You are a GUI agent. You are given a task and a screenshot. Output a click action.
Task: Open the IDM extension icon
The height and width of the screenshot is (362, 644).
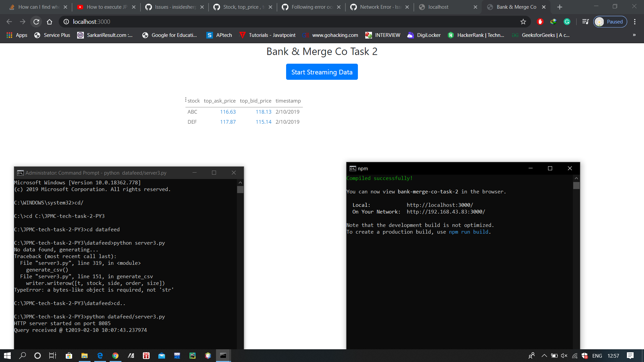553,21
